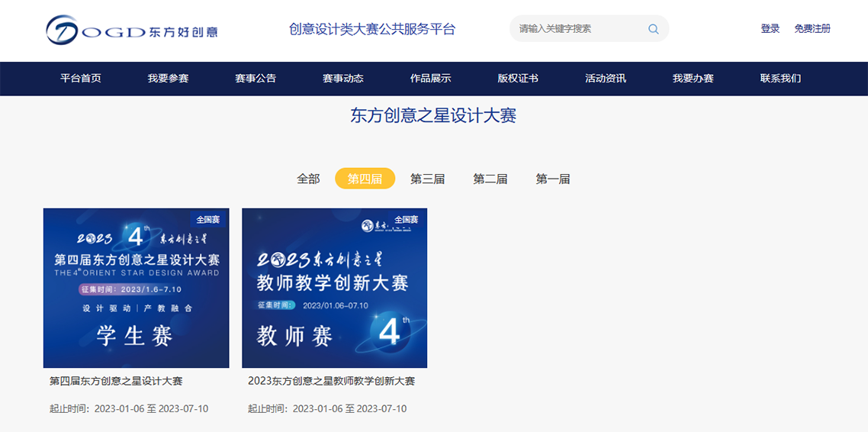The image size is (868, 432).
Task: Open the 教师赛 competition poster thumbnail
Action: pyautogui.click(x=334, y=288)
